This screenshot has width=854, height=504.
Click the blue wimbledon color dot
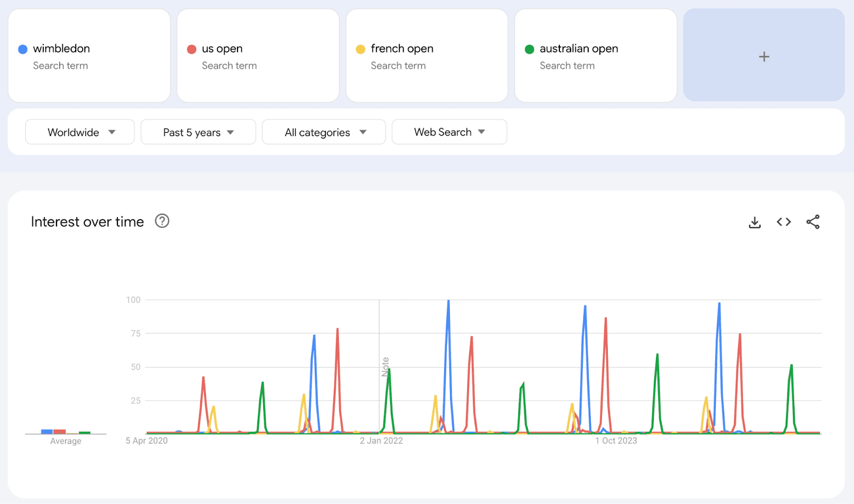23,49
